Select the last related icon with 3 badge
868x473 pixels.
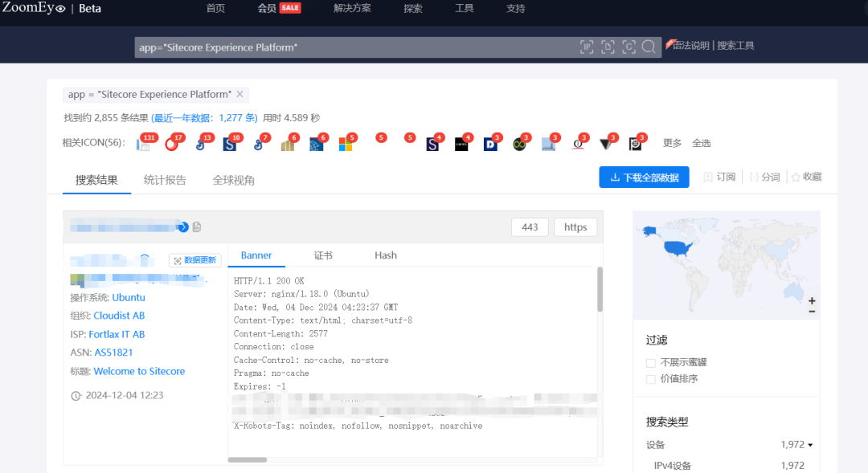(635, 145)
